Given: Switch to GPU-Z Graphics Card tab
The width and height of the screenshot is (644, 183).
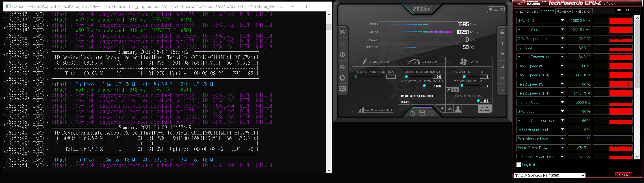Looking at the screenshot, I should (x=527, y=11).
